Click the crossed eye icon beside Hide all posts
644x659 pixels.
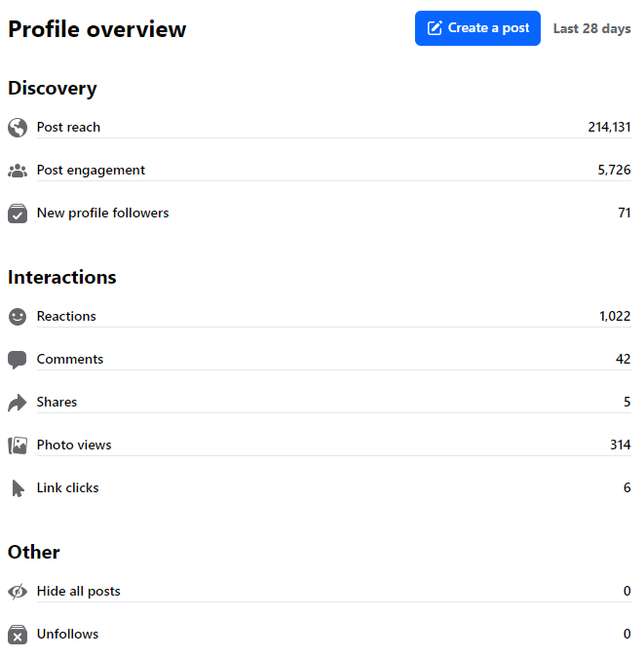coord(18,592)
